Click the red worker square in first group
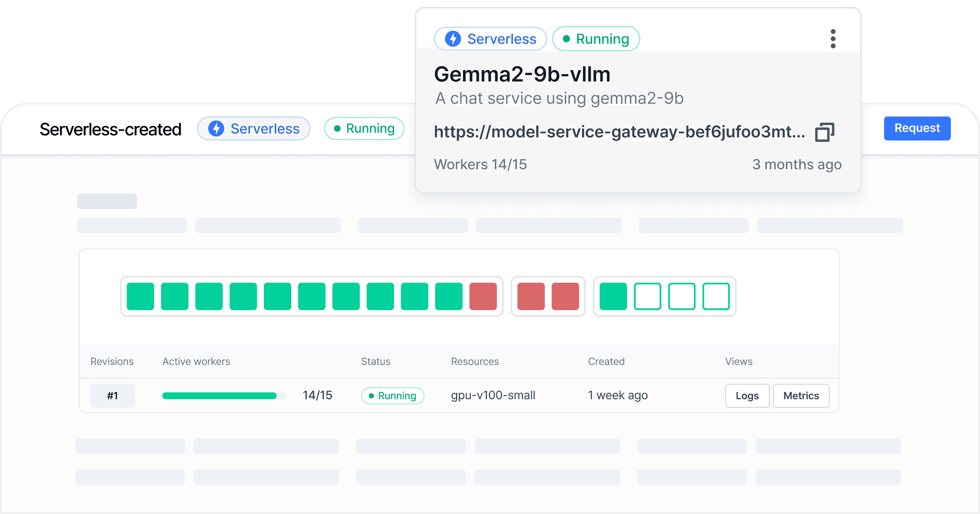 pyautogui.click(x=483, y=296)
